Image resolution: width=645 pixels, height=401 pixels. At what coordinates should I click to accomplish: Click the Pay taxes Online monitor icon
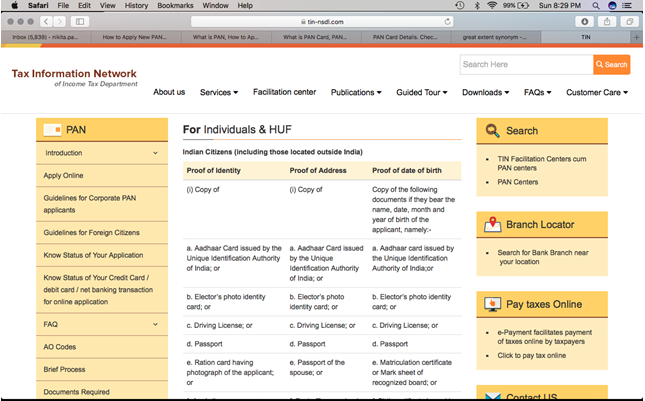(x=492, y=304)
